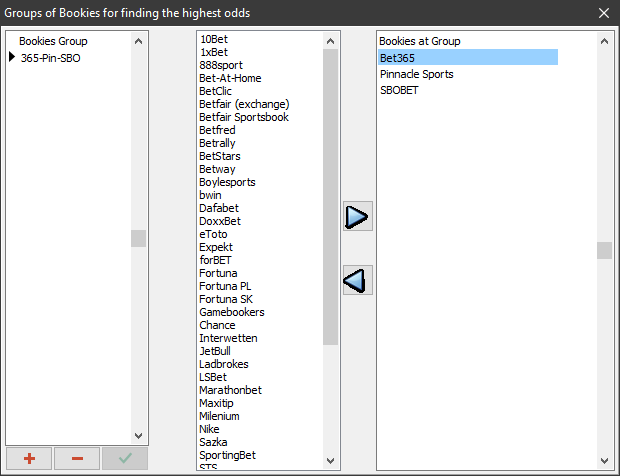Select Betfair Sportsbook entry
The height and width of the screenshot is (476, 620).
coord(244,117)
